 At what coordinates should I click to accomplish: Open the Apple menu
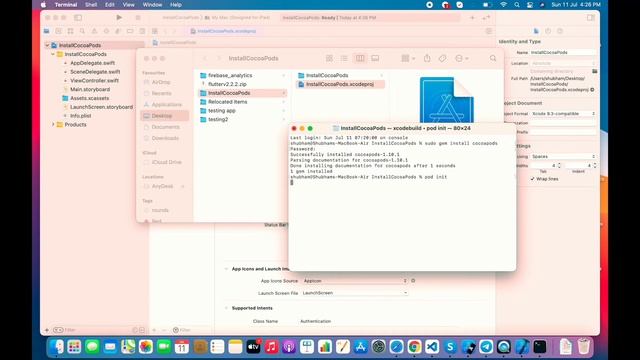(x=43, y=5)
